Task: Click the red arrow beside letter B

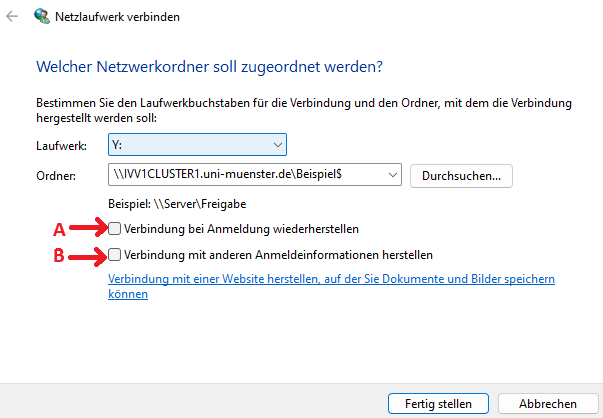Action: (x=89, y=254)
